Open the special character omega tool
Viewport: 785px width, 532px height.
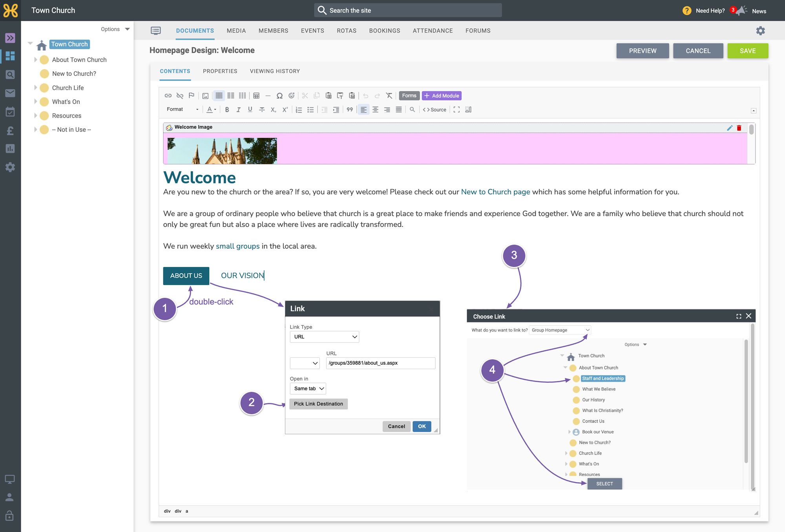pyautogui.click(x=279, y=95)
